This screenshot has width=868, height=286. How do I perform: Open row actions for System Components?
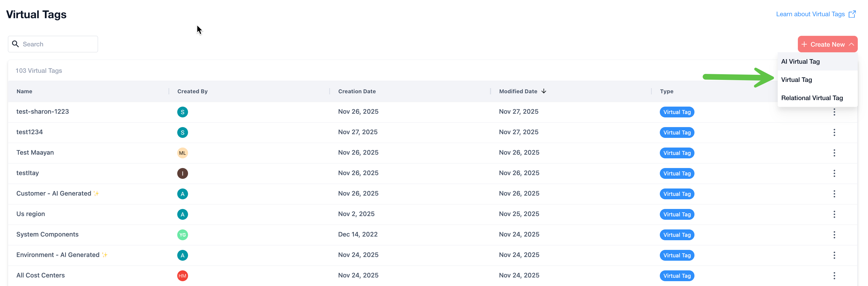pyautogui.click(x=834, y=235)
